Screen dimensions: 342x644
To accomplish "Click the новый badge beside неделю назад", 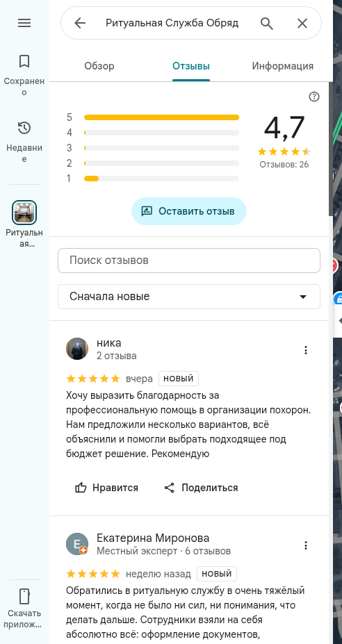I will pos(217,573).
